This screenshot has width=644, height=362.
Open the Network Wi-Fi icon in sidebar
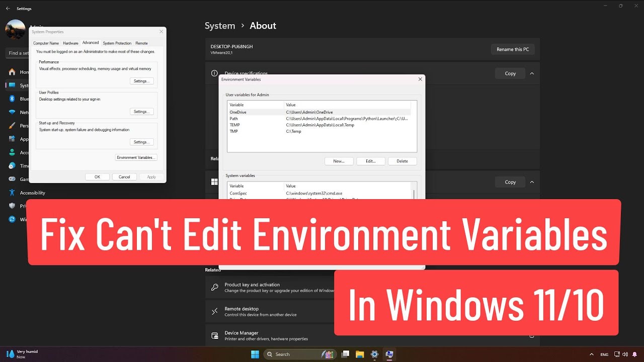pos(12,112)
